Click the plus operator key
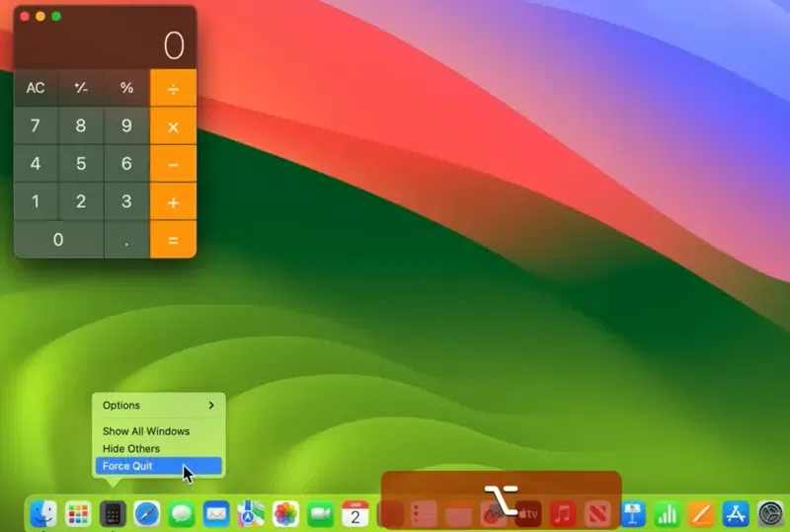This screenshot has width=790, height=532. coord(174,201)
